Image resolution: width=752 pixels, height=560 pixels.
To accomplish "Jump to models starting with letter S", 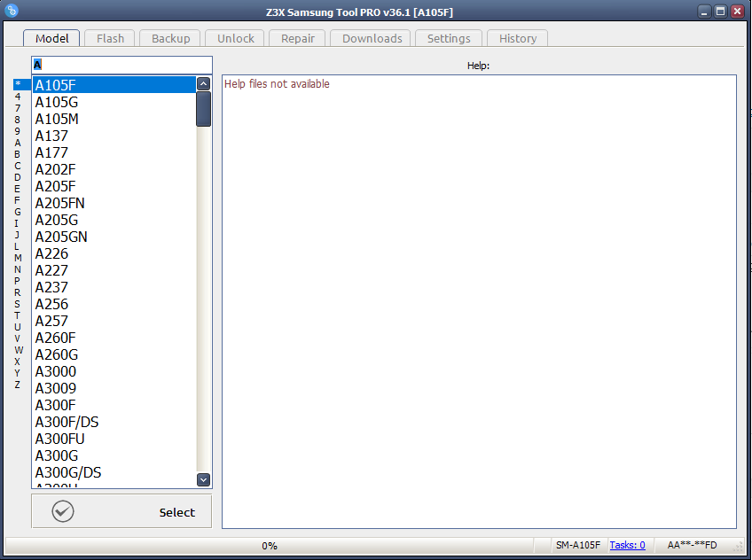I will [17, 304].
